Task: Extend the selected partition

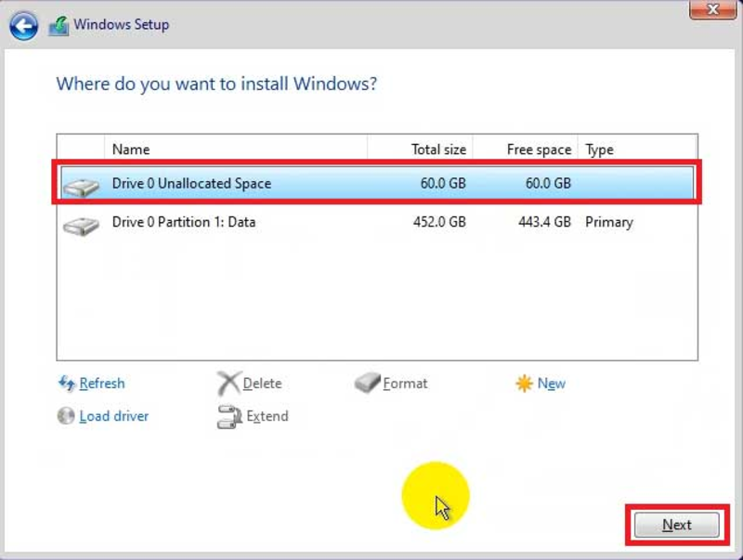Action: click(x=267, y=416)
